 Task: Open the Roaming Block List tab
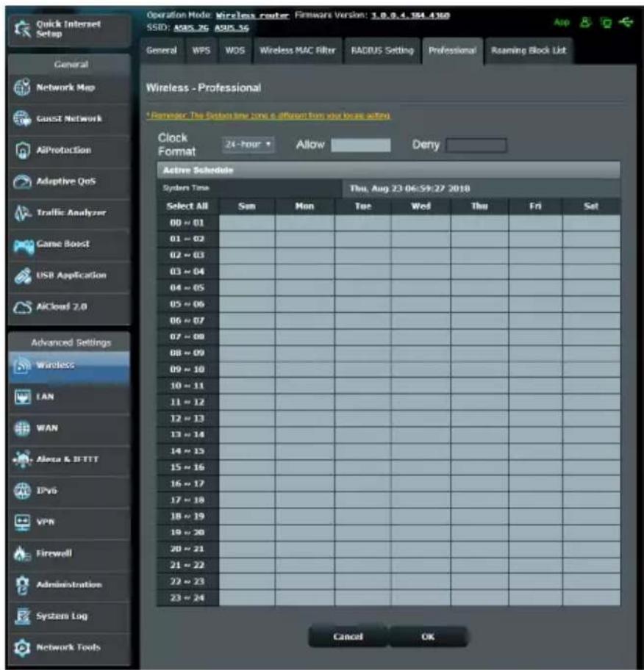click(x=529, y=51)
